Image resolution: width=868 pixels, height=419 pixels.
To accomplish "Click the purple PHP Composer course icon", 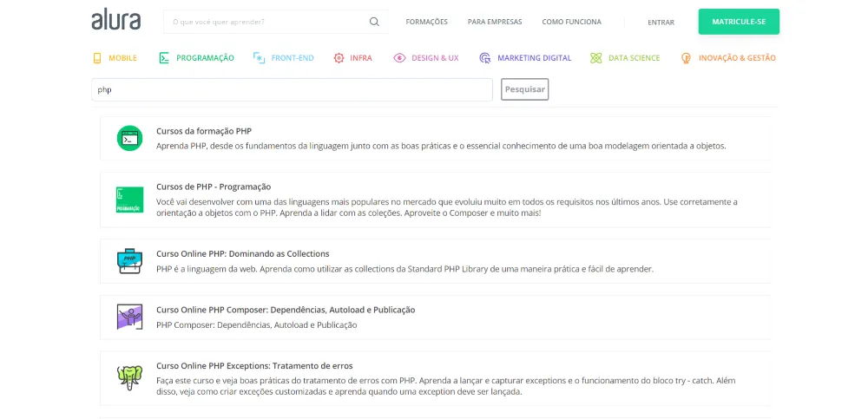I will (129, 317).
